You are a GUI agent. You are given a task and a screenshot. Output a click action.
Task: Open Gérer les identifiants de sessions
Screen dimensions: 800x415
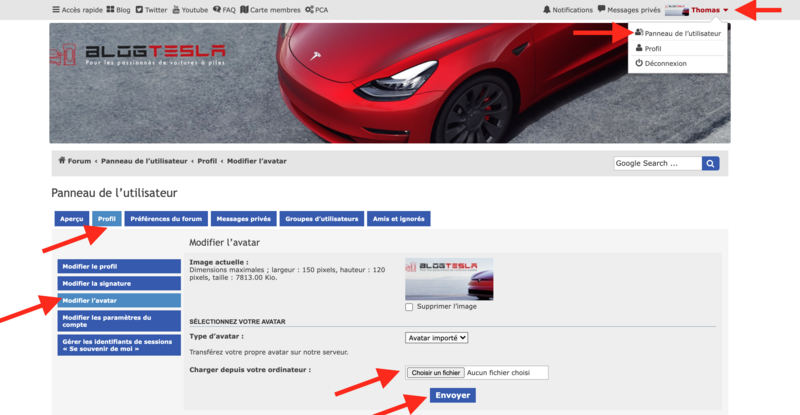point(119,345)
